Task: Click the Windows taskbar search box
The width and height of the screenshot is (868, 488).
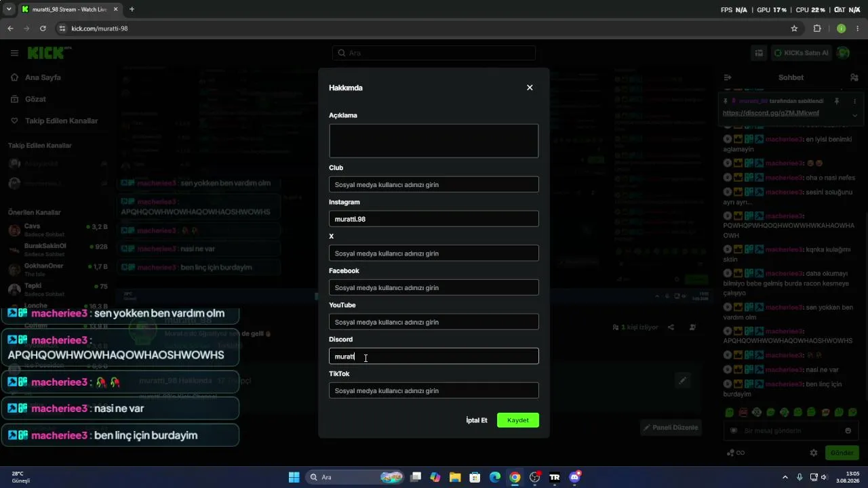Action: click(355, 477)
